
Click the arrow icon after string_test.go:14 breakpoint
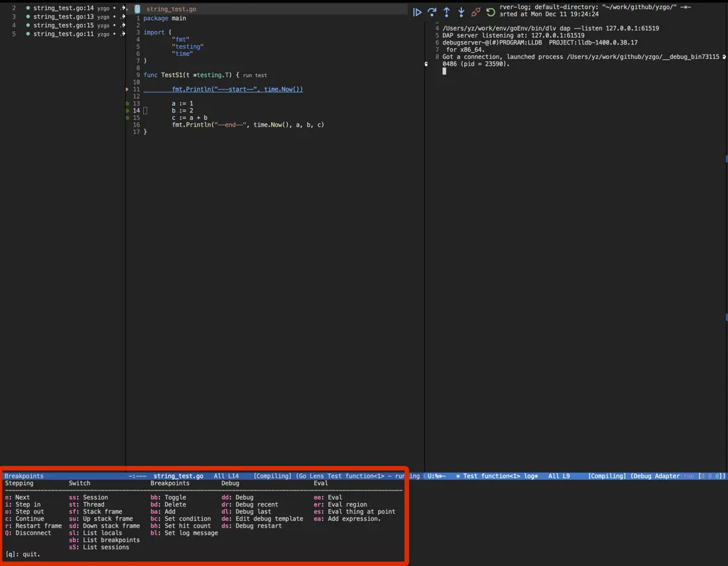click(123, 8)
